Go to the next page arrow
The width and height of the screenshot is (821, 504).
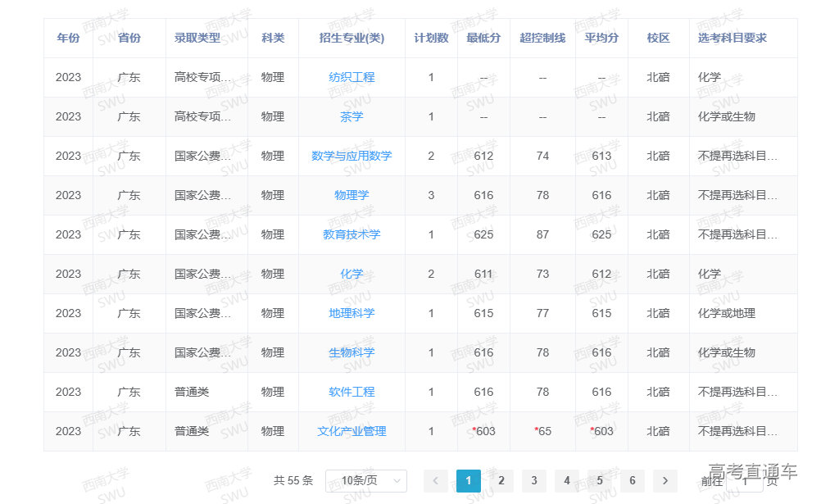click(665, 481)
